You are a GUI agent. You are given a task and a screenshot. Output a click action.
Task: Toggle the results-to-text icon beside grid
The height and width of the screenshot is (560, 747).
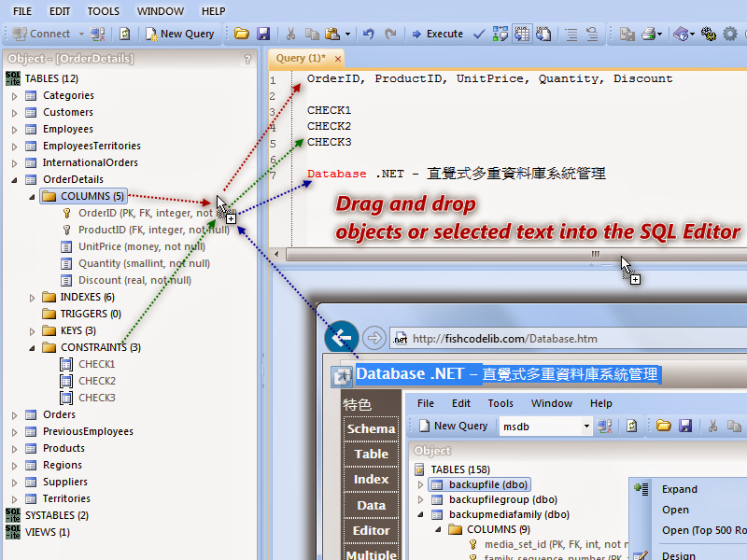coord(543,34)
